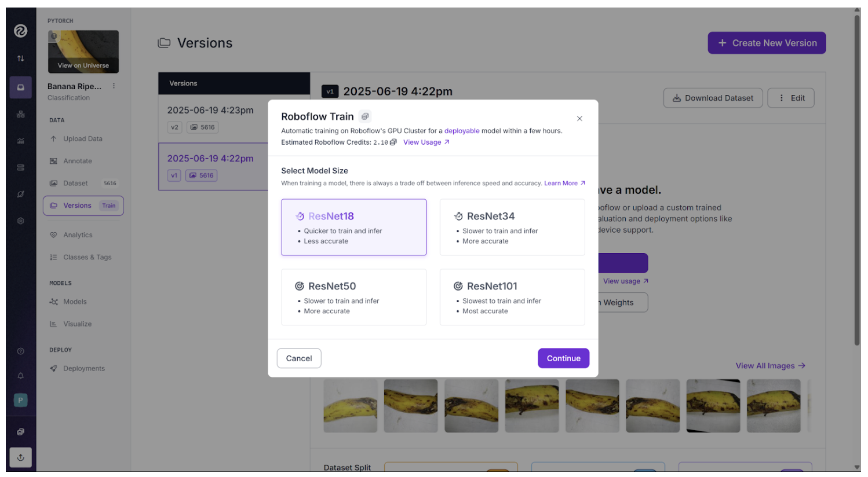Open the Learn More link
Viewport: 868px width, 477px height.
coord(564,184)
